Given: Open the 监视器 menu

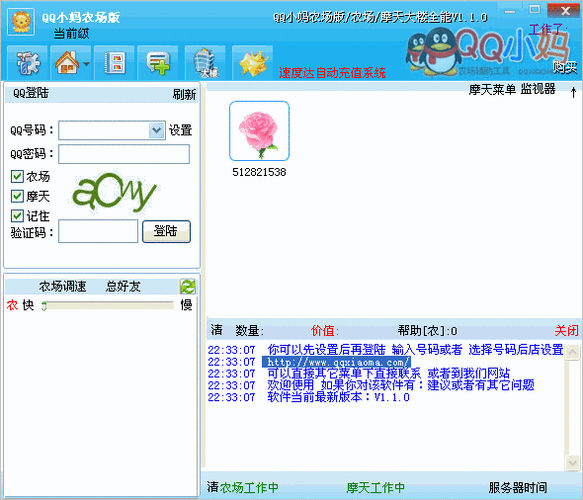Looking at the screenshot, I should (538, 89).
